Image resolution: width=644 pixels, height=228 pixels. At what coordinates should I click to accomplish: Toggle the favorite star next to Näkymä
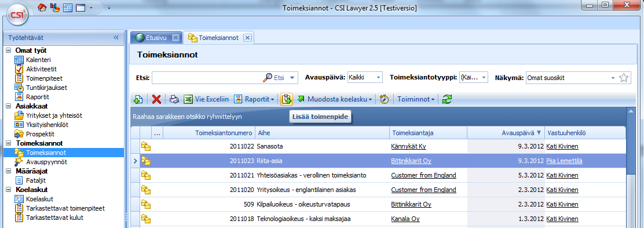point(624,77)
